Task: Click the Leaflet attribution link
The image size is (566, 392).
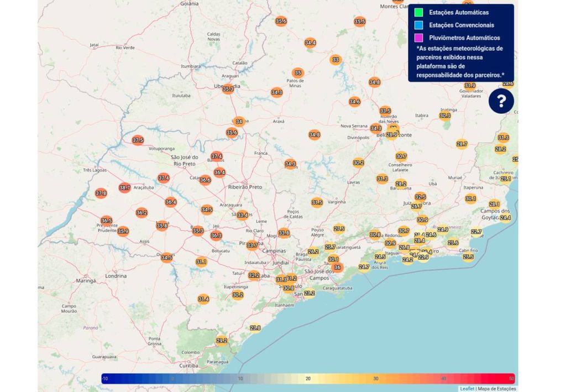Action: [467, 388]
